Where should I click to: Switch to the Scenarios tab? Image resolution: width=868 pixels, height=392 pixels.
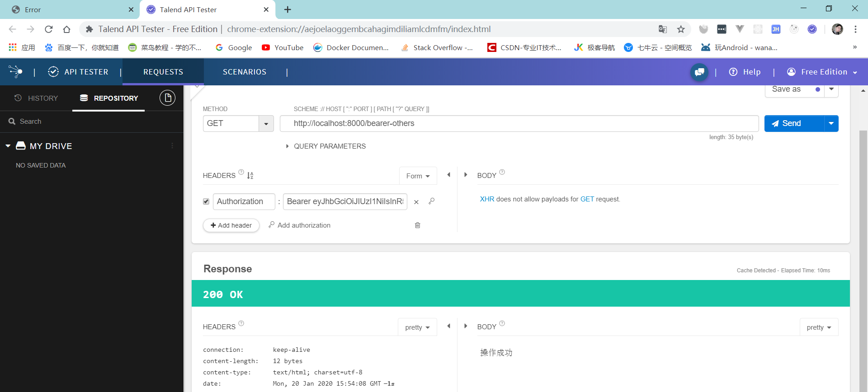(245, 72)
